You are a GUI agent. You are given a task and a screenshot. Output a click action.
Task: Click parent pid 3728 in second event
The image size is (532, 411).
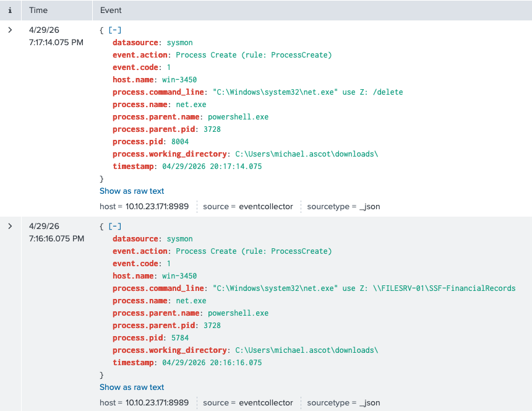[x=212, y=326]
